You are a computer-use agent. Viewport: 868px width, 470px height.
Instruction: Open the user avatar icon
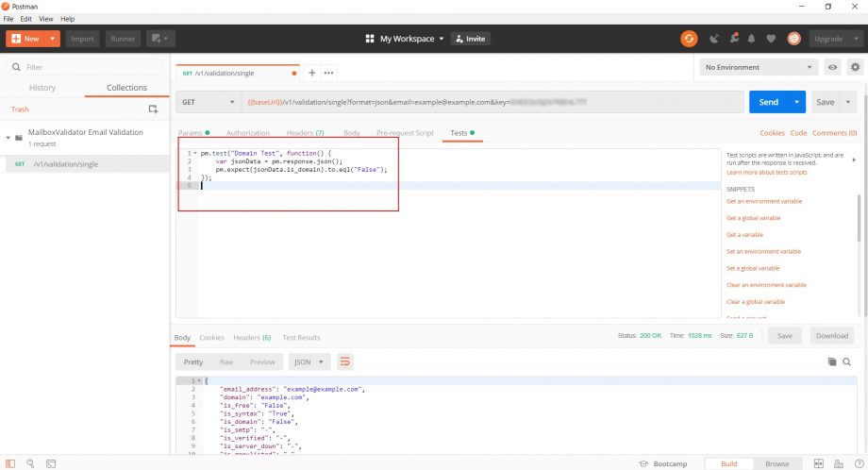[x=793, y=39]
